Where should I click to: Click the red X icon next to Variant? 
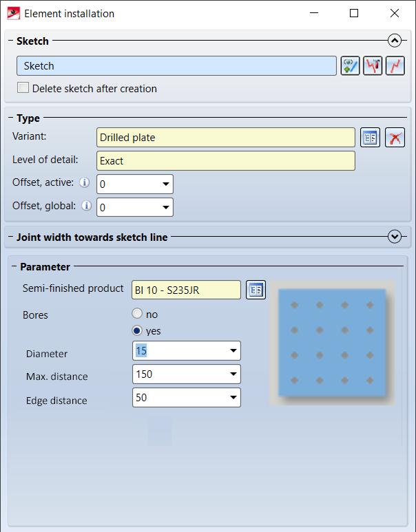[395, 138]
